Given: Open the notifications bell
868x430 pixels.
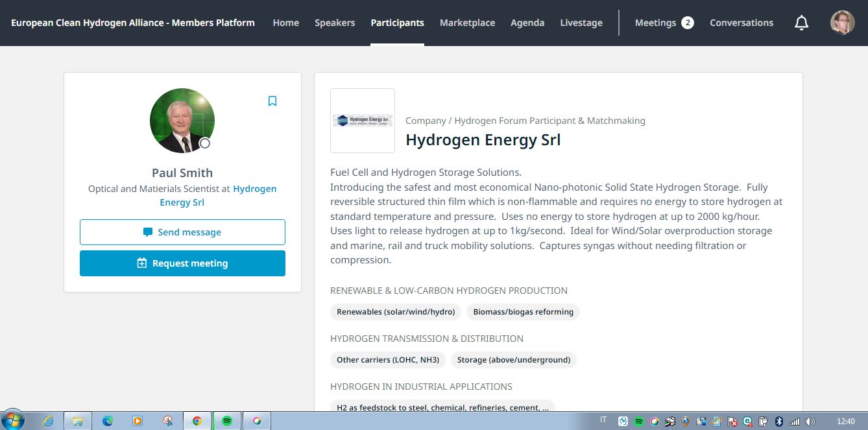Looking at the screenshot, I should coord(802,23).
